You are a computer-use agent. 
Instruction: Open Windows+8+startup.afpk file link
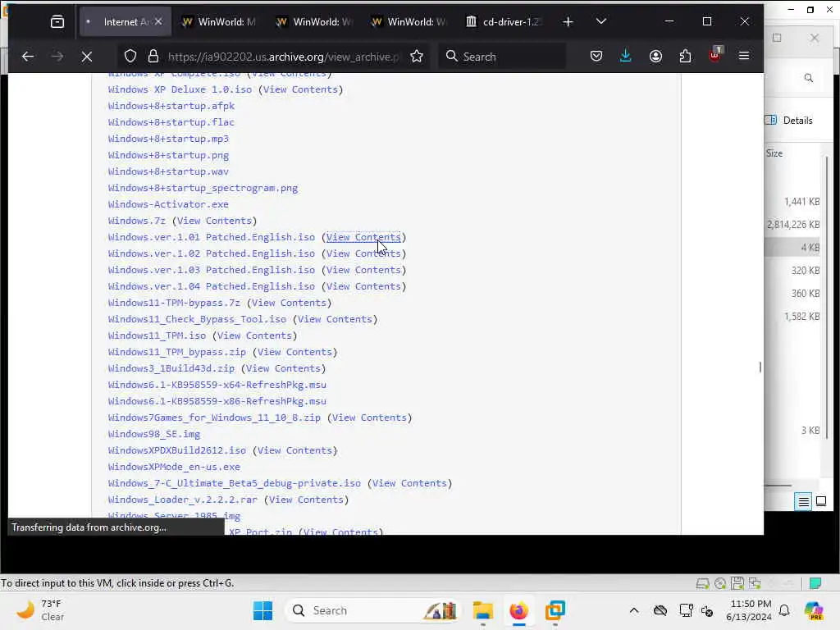pyautogui.click(x=171, y=106)
